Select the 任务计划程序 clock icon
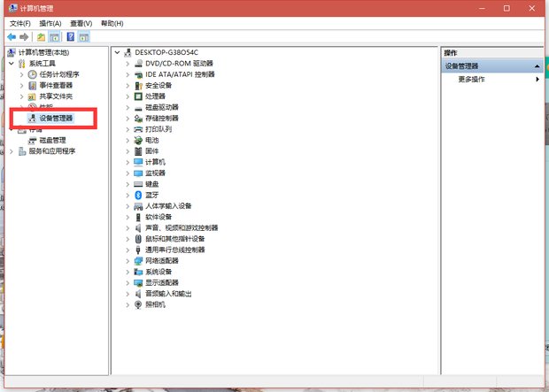 point(33,74)
